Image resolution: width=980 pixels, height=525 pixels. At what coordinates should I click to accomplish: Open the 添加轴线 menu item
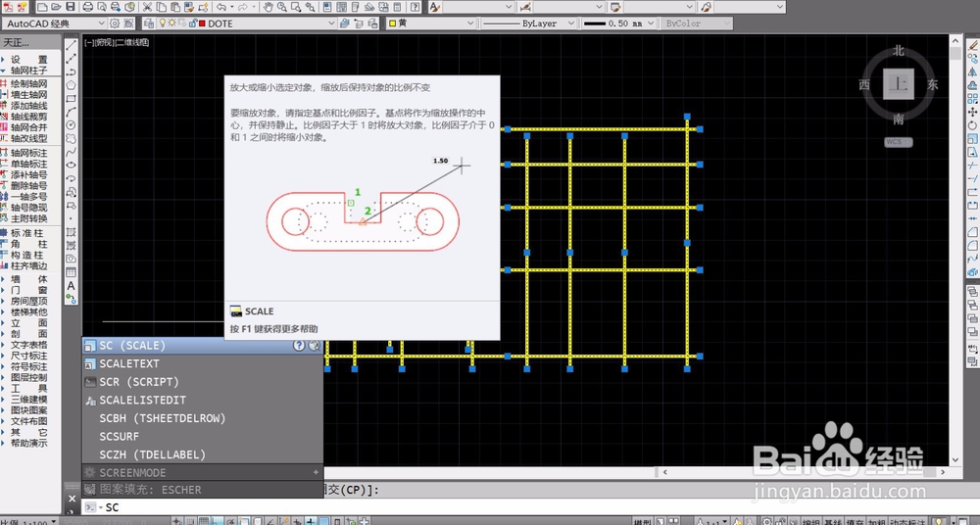[28, 106]
